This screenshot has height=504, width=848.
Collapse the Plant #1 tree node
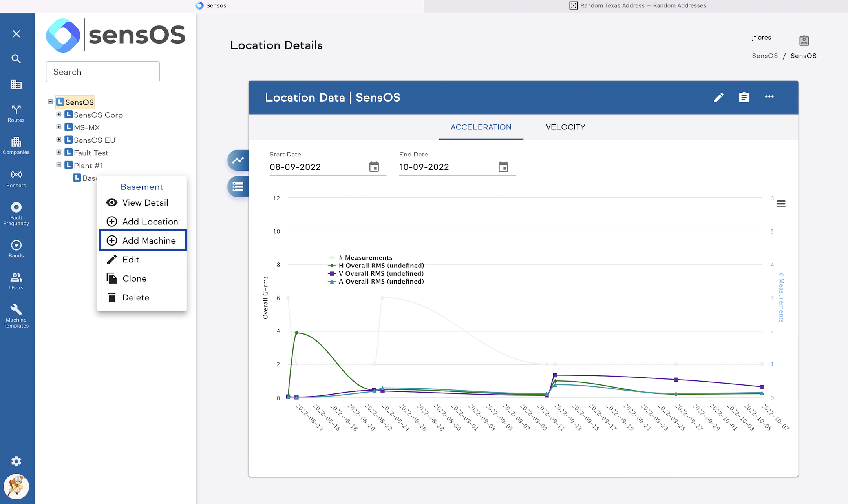coord(59,165)
